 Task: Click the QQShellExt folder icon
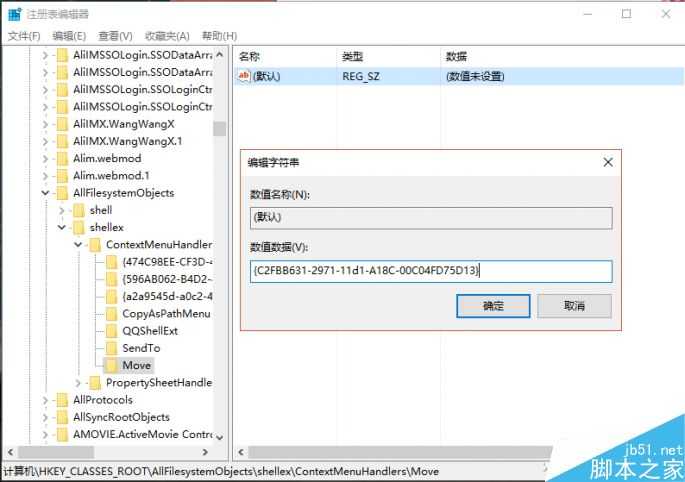[x=112, y=331]
